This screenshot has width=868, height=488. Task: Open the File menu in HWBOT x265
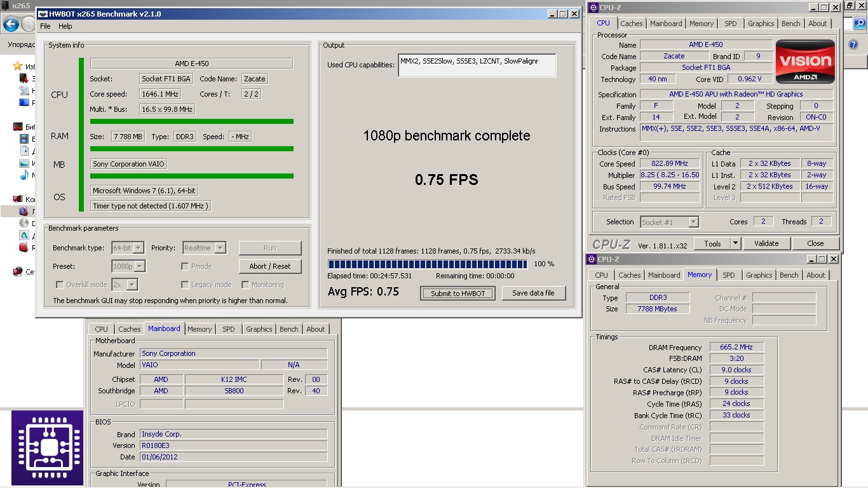pyautogui.click(x=45, y=26)
